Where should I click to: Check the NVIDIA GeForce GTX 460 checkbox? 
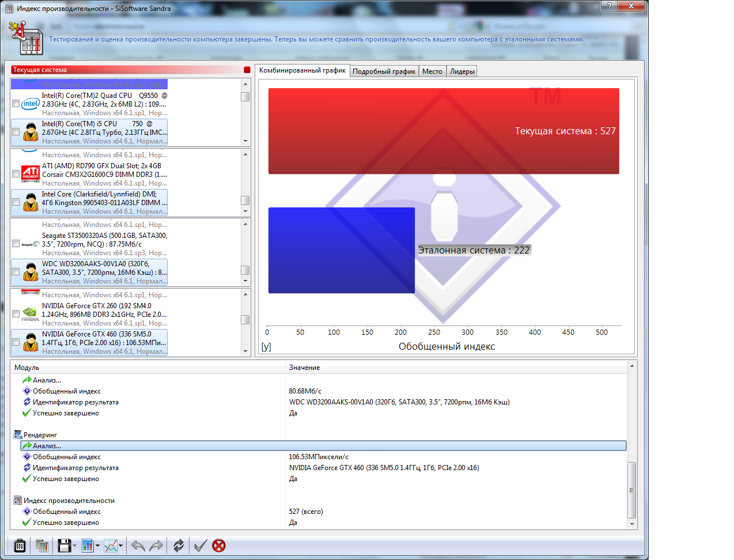pyautogui.click(x=16, y=342)
